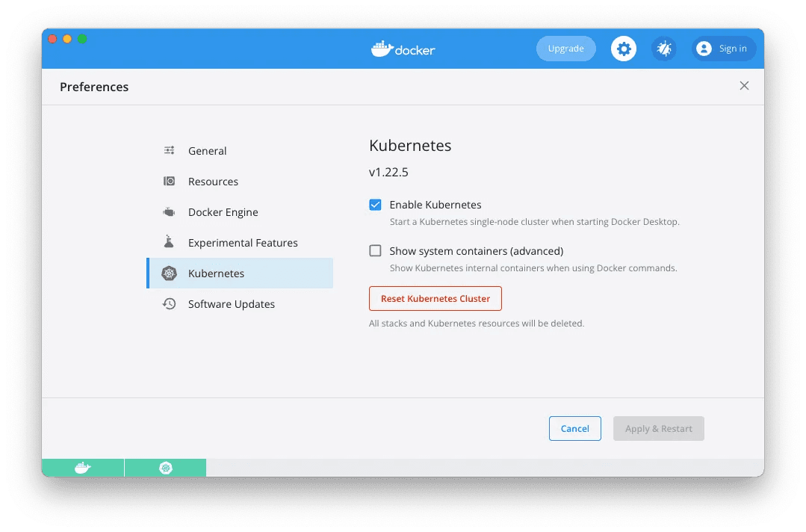This screenshot has width=806, height=532.
Task: Click the green maximize window button
Action: tap(82, 39)
